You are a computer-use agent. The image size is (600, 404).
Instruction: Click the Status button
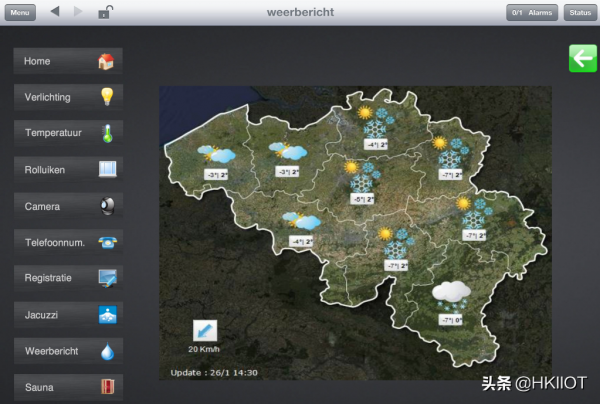click(579, 12)
